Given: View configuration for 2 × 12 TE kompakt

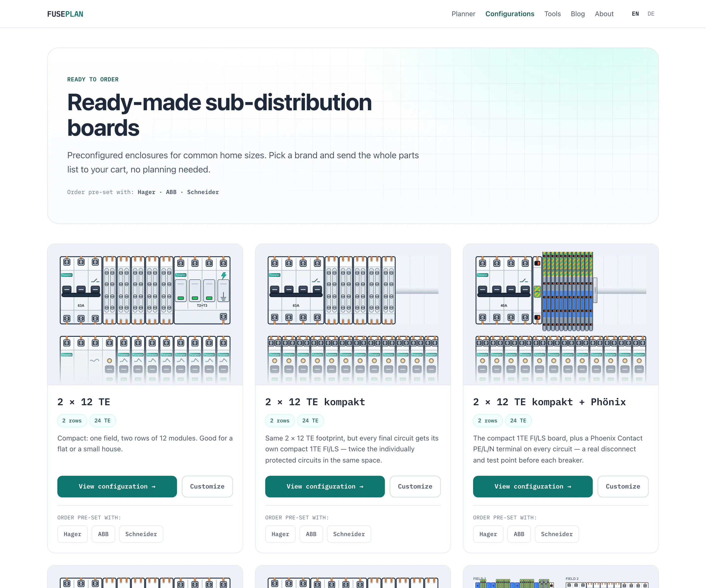Looking at the screenshot, I should 325,486.
